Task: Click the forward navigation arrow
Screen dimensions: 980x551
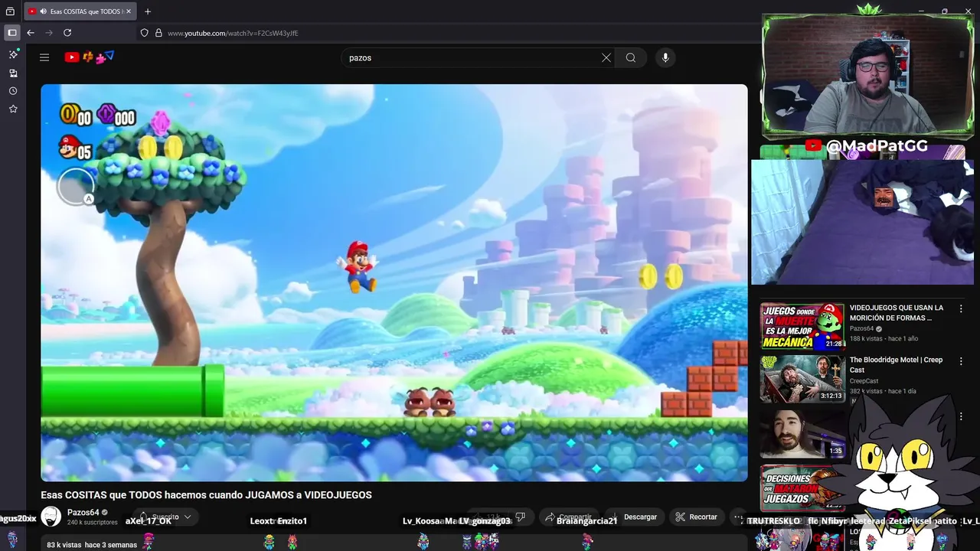Action: pyautogui.click(x=49, y=33)
